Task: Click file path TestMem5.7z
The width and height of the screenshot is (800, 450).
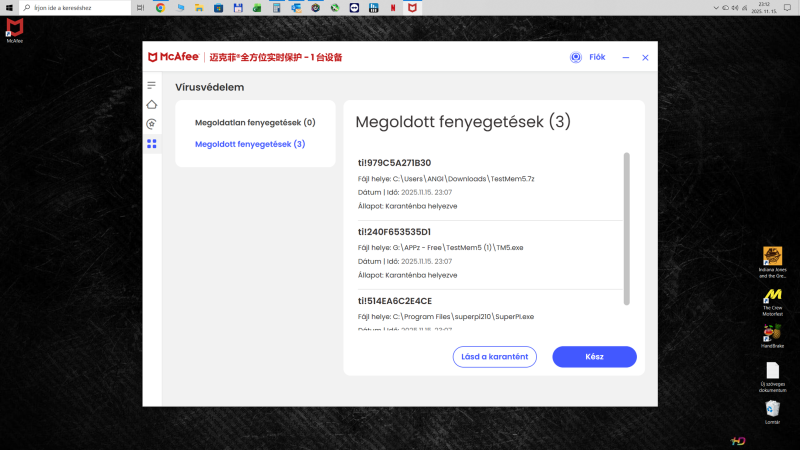Action: point(463,179)
